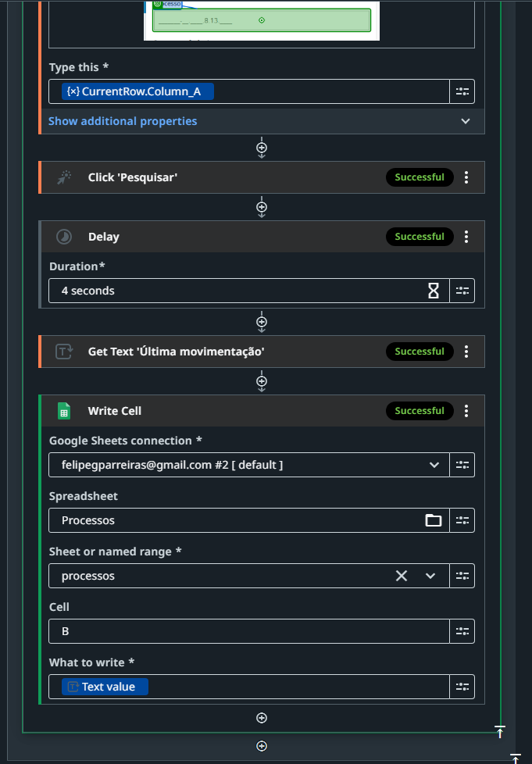This screenshot has height=764, width=532.
Task: Click the CurrentRow.Column_A variable pill
Action: pyautogui.click(x=137, y=91)
